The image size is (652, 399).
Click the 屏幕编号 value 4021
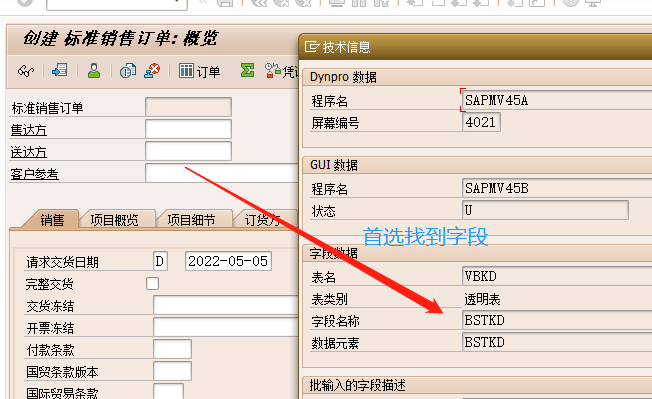click(x=481, y=122)
